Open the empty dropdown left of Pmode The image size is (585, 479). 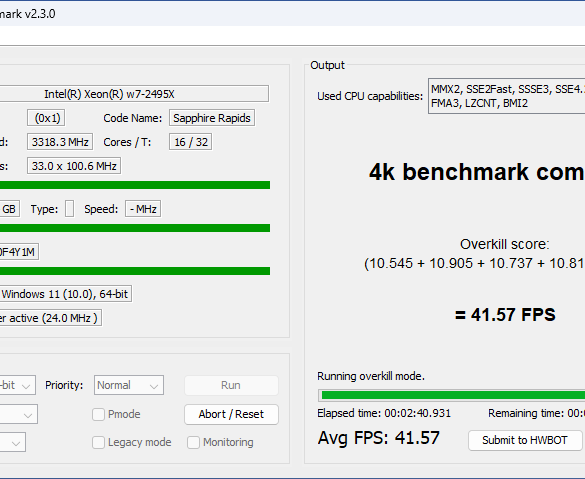[x=19, y=414]
